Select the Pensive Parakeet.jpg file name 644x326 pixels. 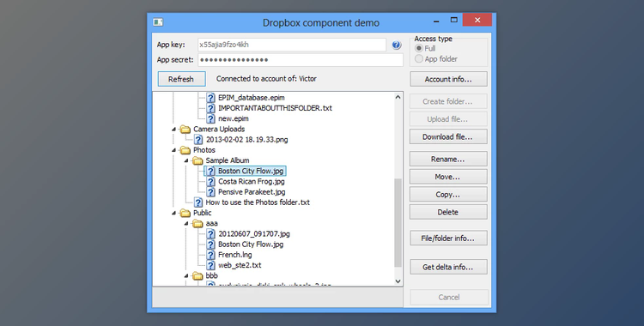(252, 192)
